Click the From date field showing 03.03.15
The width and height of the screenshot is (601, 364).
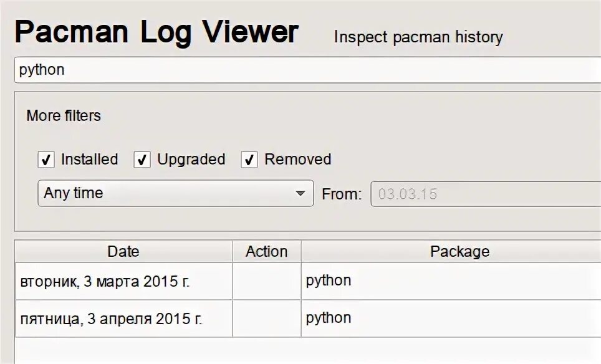(x=486, y=194)
